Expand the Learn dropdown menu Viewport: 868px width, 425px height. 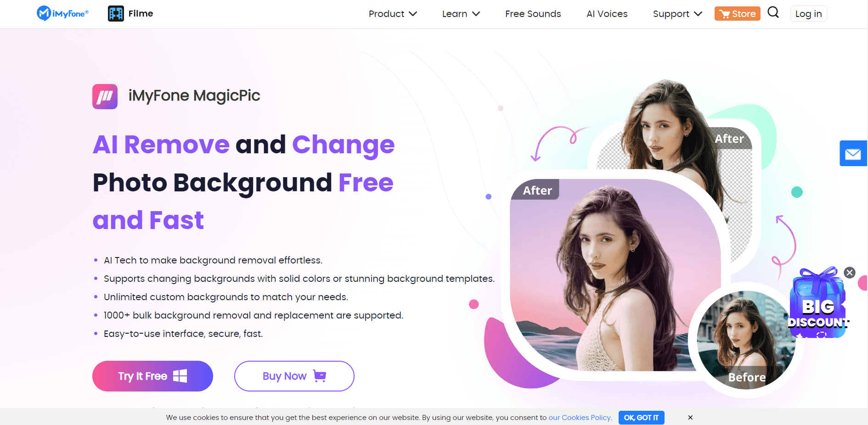pyautogui.click(x=461, y=14)
